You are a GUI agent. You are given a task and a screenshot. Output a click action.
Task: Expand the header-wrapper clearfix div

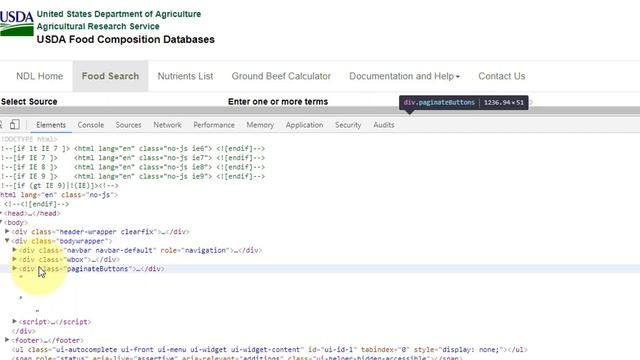click(x=7, y=231)
